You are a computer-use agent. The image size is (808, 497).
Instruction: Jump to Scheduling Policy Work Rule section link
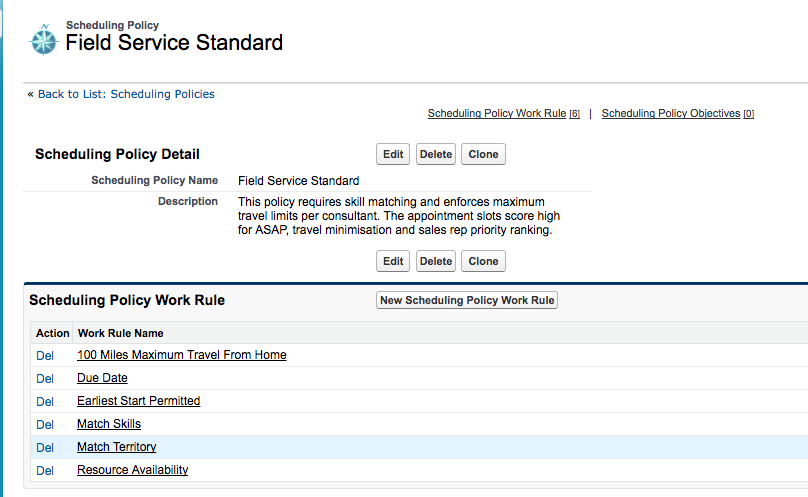(x=503, y=113)
